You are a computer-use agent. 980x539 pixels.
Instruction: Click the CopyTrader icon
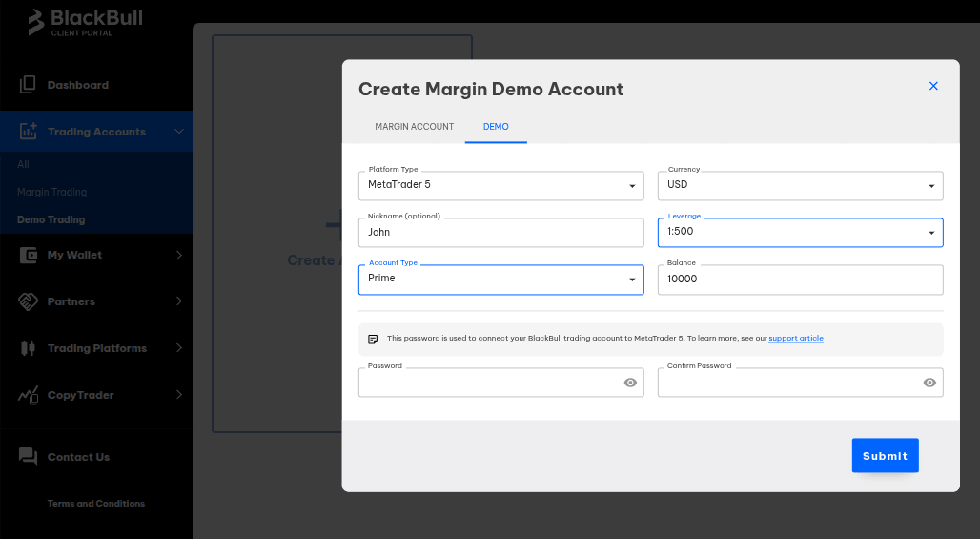pos(29,395)
